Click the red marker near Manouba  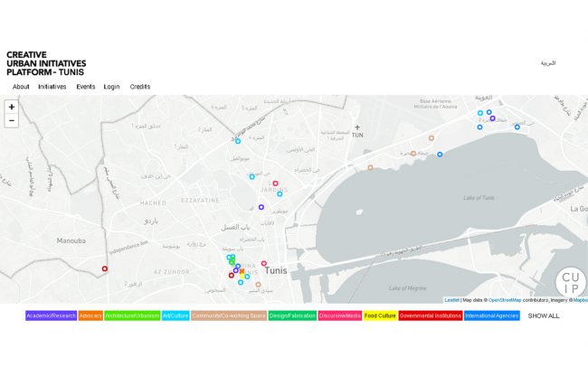pos(105,268)
